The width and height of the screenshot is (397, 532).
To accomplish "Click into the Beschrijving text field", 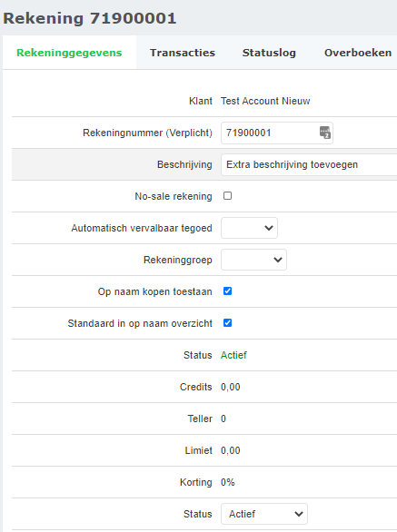I will (x=309, y=164).
